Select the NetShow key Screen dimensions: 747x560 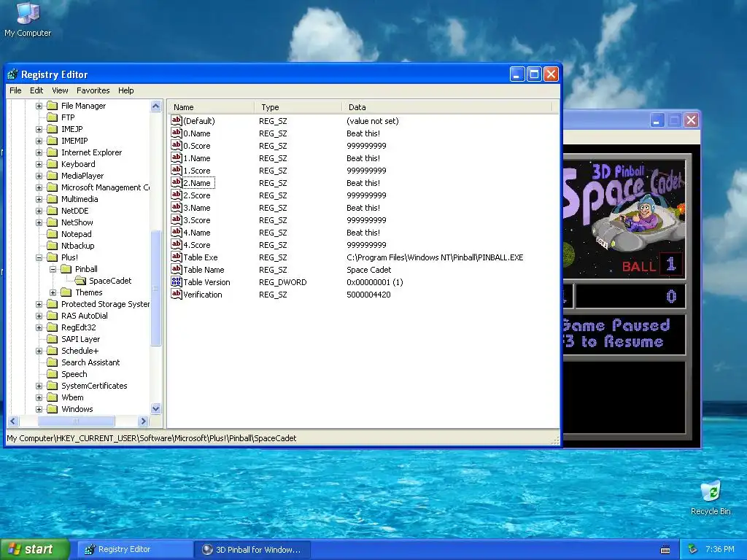point(77,222)
